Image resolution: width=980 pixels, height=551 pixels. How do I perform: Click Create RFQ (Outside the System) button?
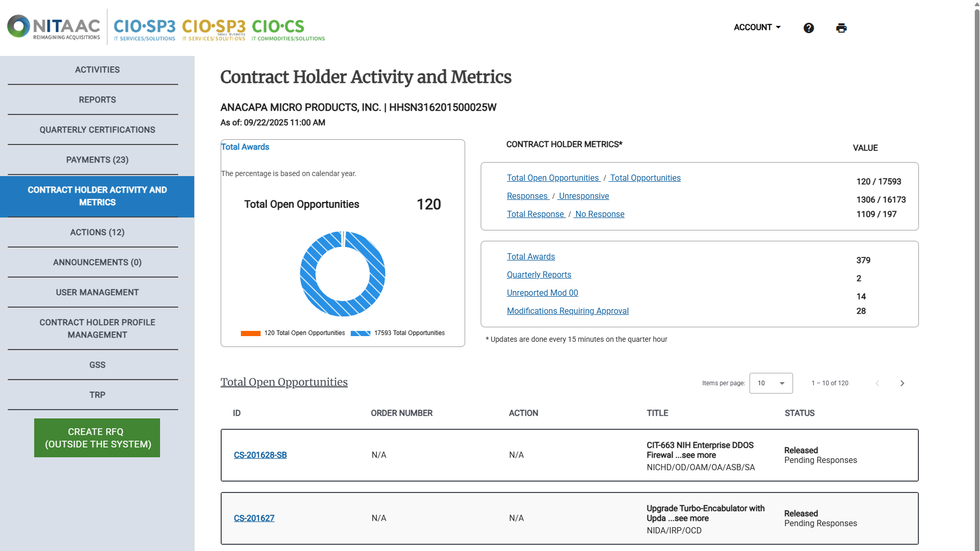tap(96, 438)
